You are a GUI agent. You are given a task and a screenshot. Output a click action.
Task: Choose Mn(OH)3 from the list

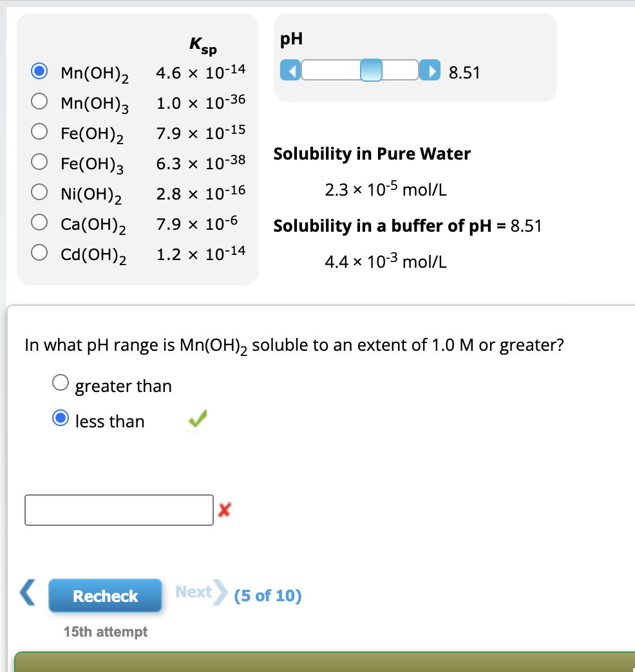pos(39,101)
